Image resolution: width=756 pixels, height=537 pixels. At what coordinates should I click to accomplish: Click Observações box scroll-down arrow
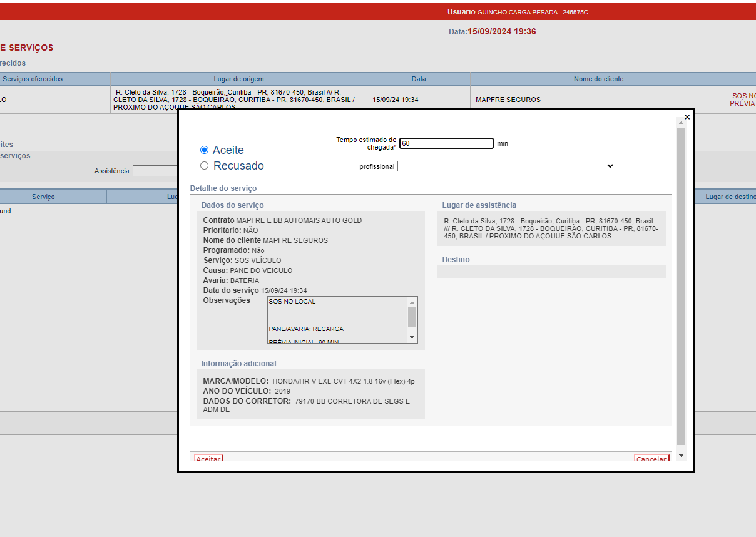point(412,337)
